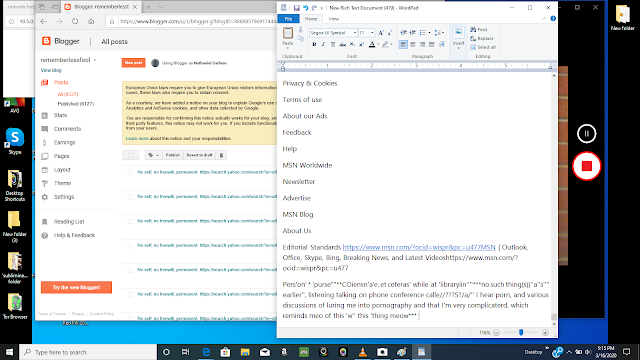Click New post button in Blogger
640x360 pixels.
[x=133, y=63]
